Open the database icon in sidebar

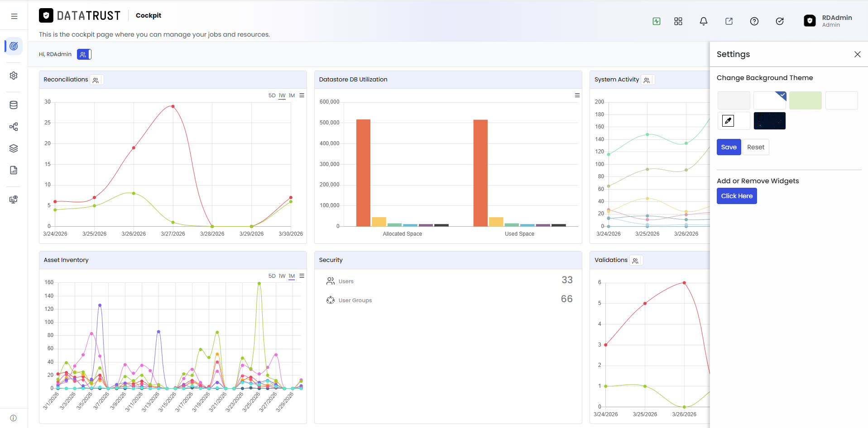tap(14, 105)
